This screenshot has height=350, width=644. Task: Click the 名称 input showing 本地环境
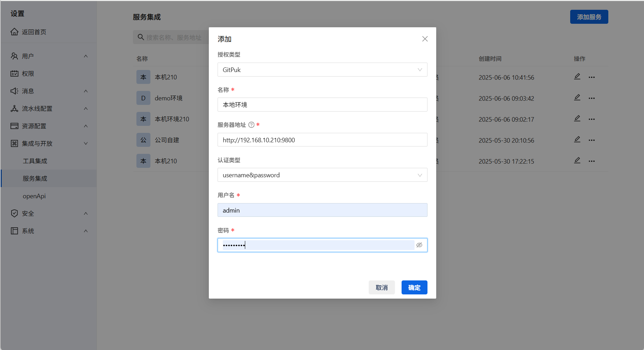322,105
